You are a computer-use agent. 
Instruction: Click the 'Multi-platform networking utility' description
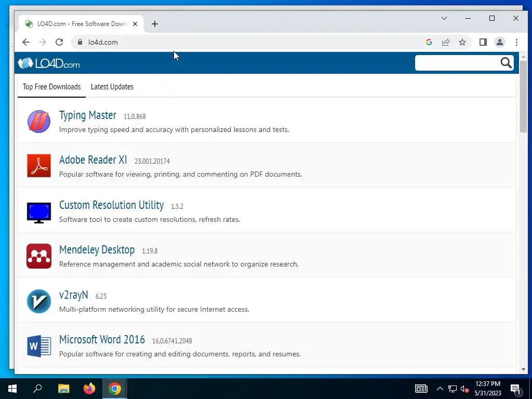pos(154,310)
